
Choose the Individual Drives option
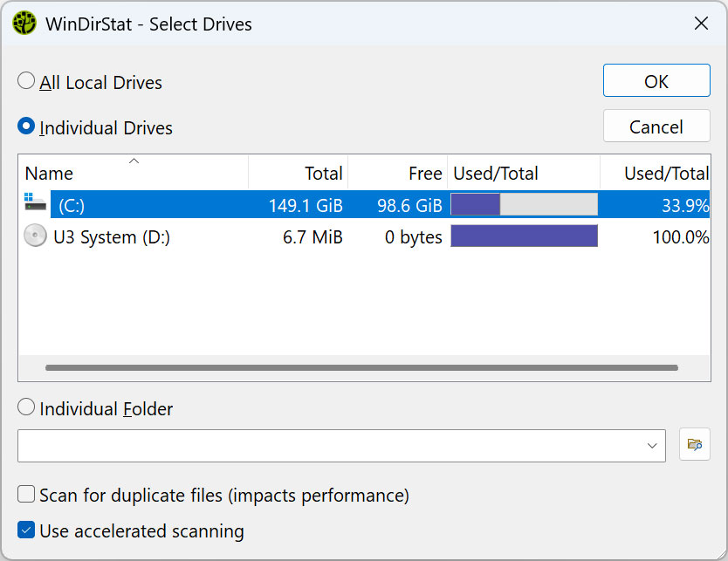coord(26,126)
